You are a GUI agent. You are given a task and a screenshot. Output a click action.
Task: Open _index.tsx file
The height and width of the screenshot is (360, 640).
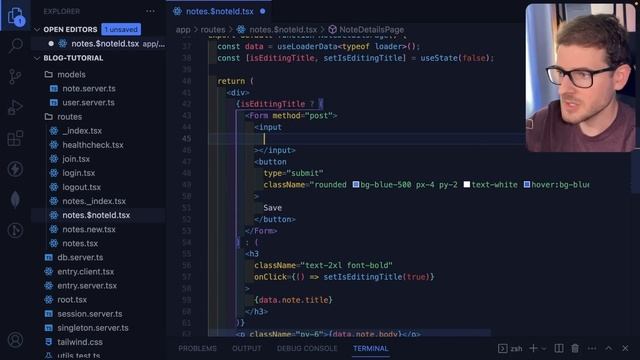[82, 131]
